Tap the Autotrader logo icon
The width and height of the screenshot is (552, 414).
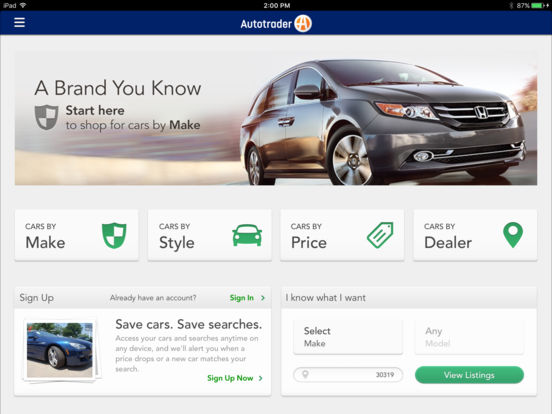[303, 24]
